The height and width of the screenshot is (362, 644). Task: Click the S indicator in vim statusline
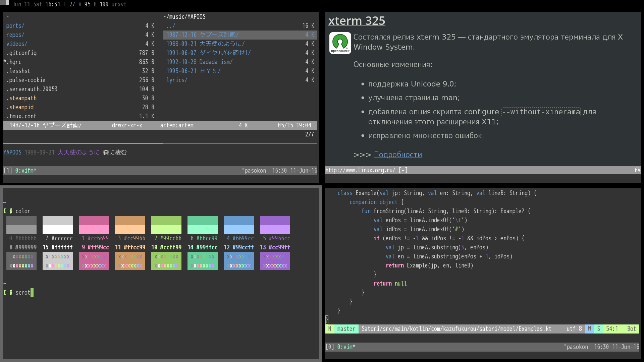[598, 329]
